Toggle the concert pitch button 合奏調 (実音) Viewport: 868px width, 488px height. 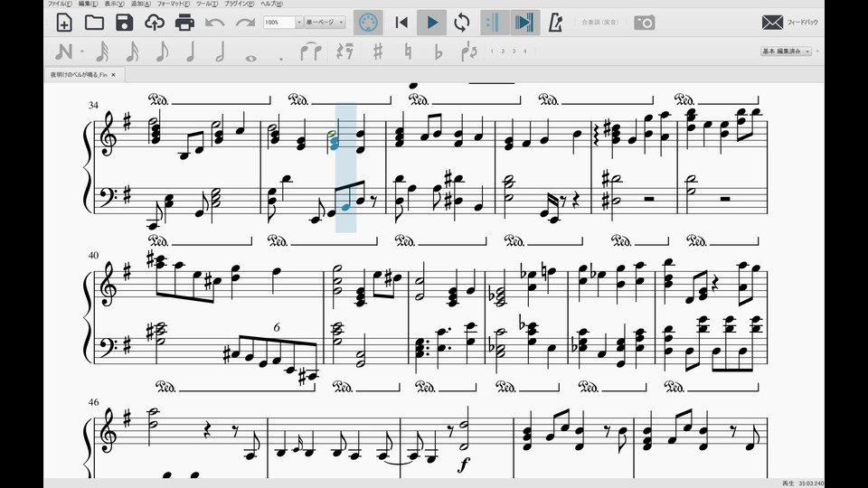[x=599, y=23]
